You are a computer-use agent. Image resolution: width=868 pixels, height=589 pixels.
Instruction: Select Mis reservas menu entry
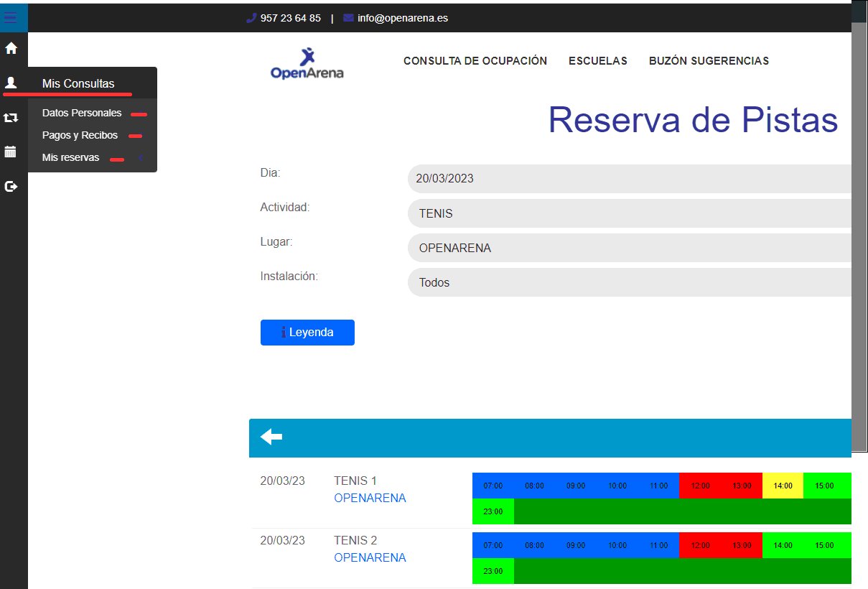[70, 157]
